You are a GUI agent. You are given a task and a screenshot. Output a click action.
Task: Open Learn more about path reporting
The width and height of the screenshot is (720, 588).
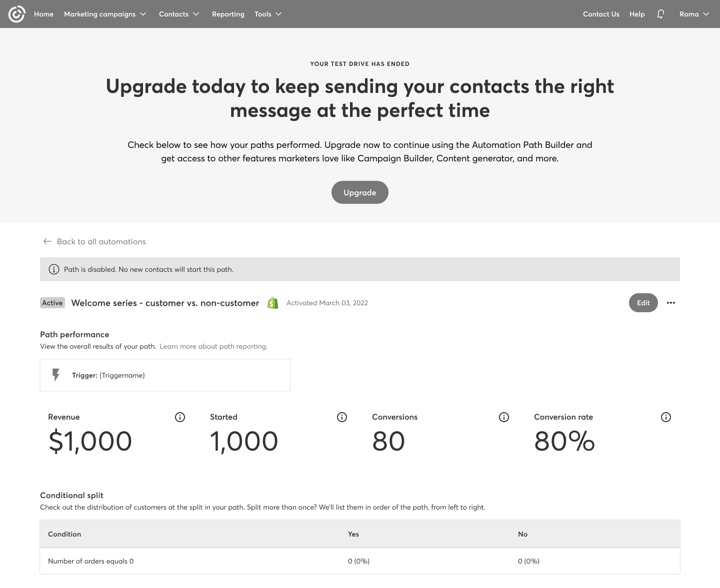213,346
